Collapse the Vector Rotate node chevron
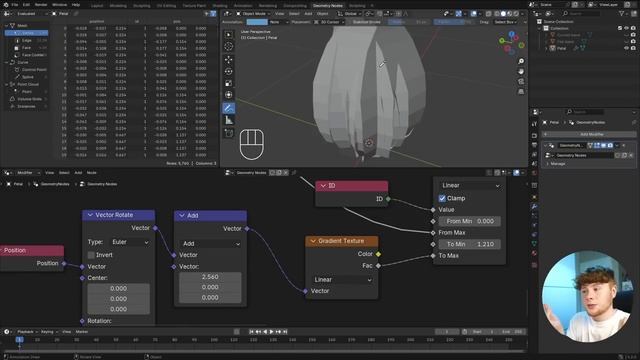This screenshot has width=640, height=360. click(90, 215)
